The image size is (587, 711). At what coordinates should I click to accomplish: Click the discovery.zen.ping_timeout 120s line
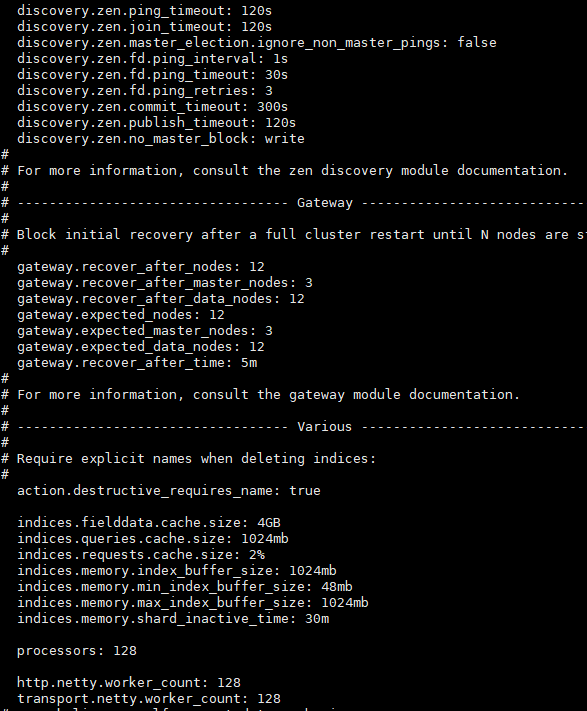point(144,11)
